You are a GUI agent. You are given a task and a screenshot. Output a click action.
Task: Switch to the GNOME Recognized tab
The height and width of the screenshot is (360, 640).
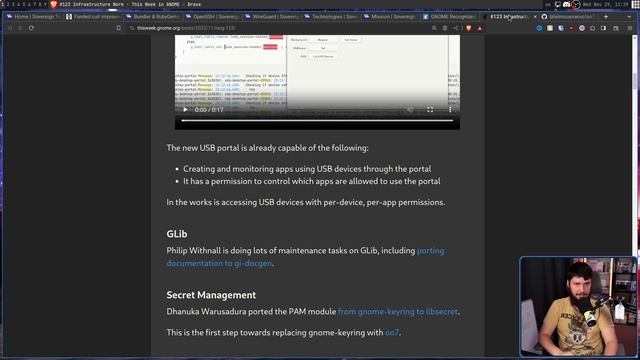(449, 17)
